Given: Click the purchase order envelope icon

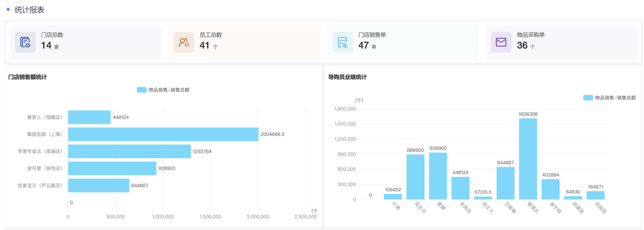Looking at the screenshot, I should click(501, 42).
